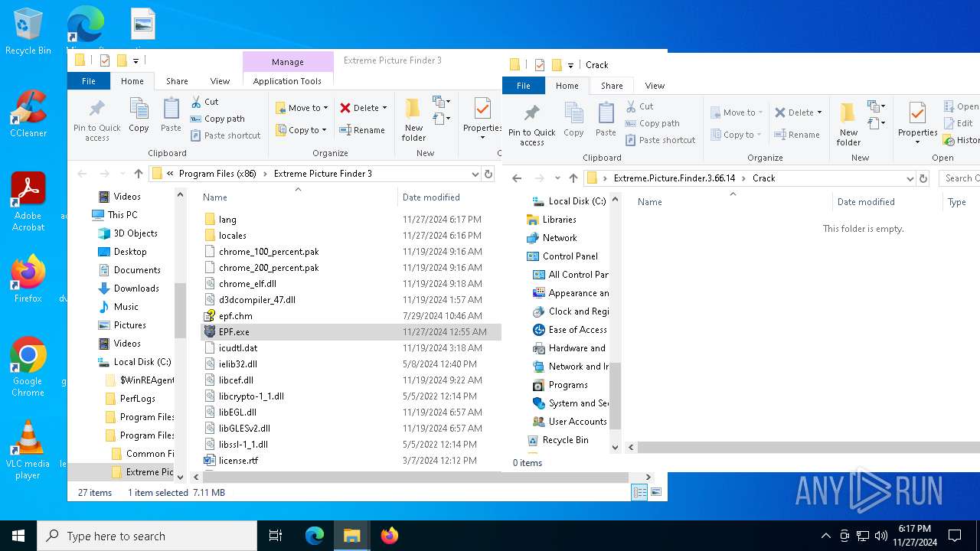The width and height of the screenshot is (980, 551).
Task: Open Firefox from the taskbar
Action: click(390, 536)
